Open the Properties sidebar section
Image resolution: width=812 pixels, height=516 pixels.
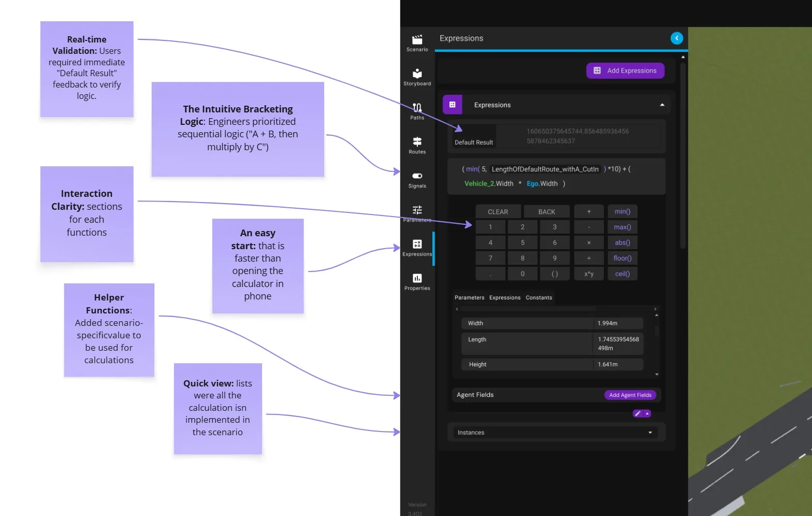tap(417, 282)
